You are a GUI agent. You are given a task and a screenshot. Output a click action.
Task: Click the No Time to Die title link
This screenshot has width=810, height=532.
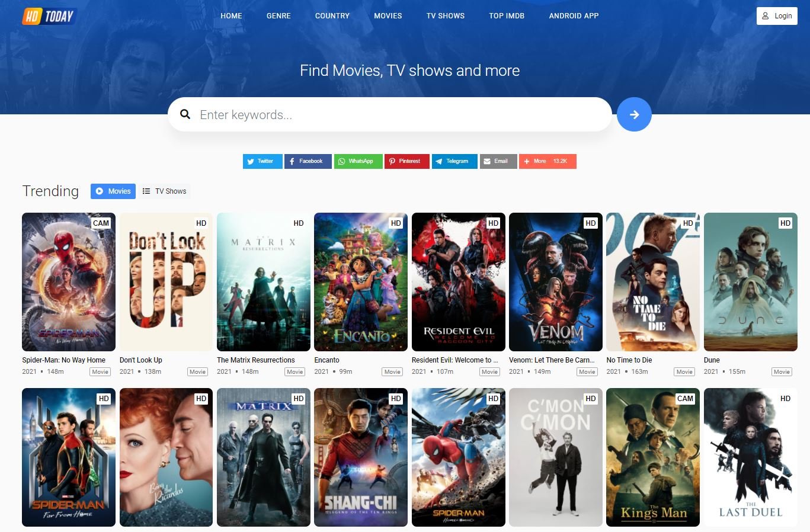(x=629, y=360)
